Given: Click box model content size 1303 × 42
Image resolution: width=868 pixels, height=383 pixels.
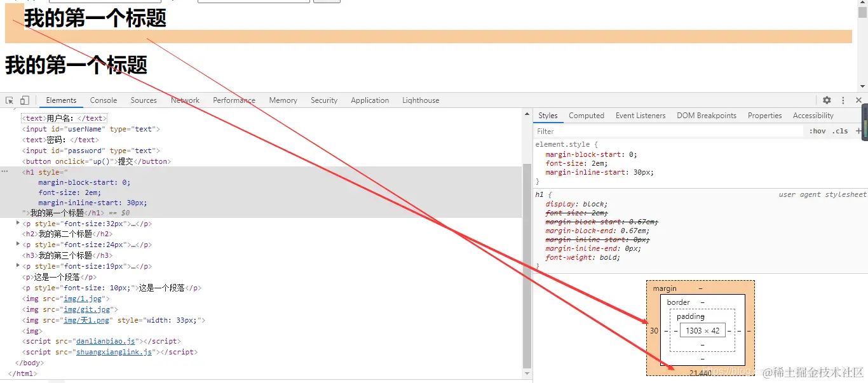Looking at the screenshot, I should 702,330.
